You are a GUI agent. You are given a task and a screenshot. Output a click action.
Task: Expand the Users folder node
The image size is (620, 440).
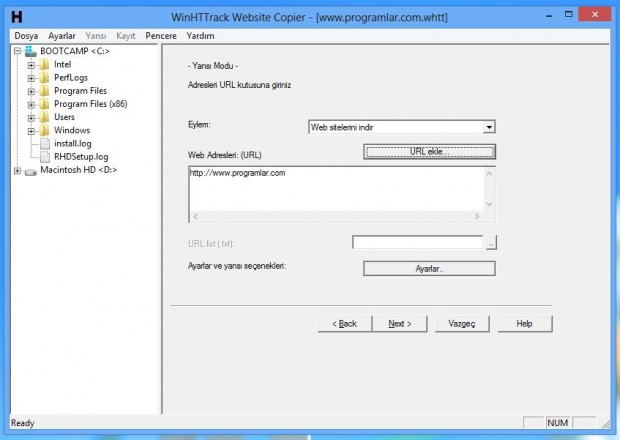tap(31, 118)
